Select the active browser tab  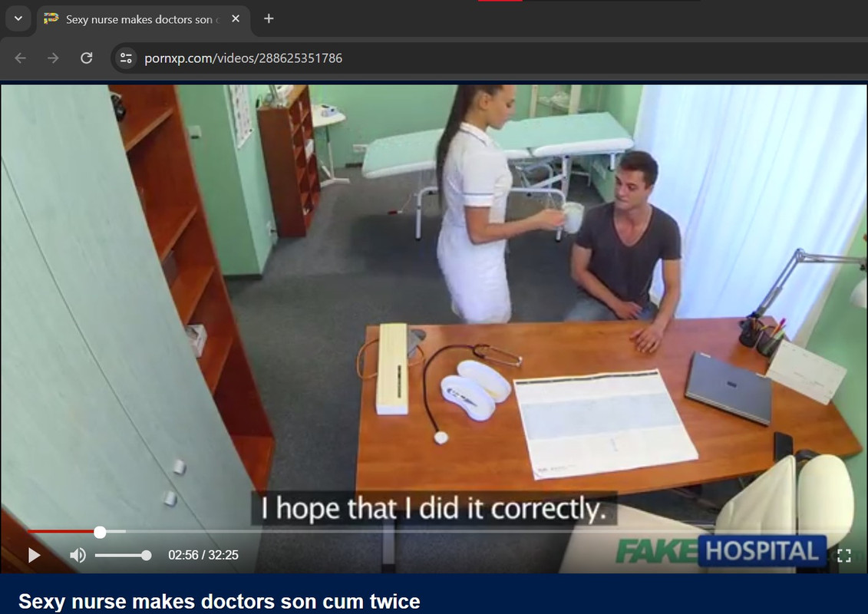pyautogui.click(x=144, y=19)
